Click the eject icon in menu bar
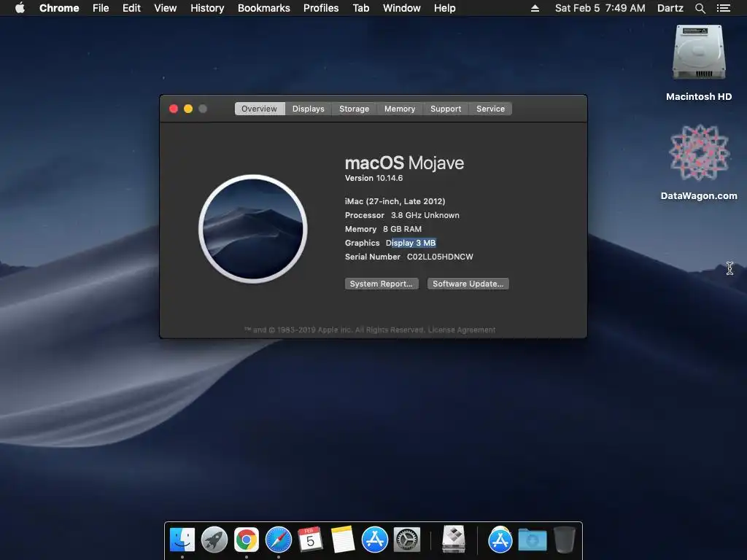 coord(535,8)
